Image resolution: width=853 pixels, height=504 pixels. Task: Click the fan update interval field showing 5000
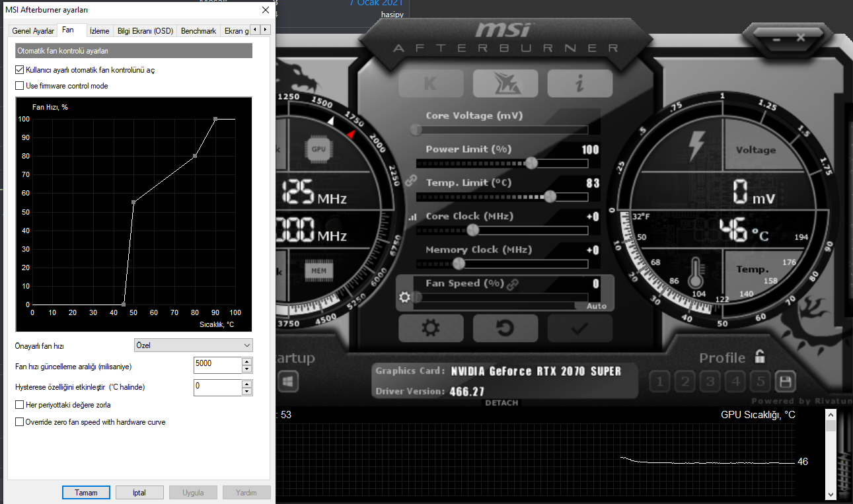[x=217, y=365]
